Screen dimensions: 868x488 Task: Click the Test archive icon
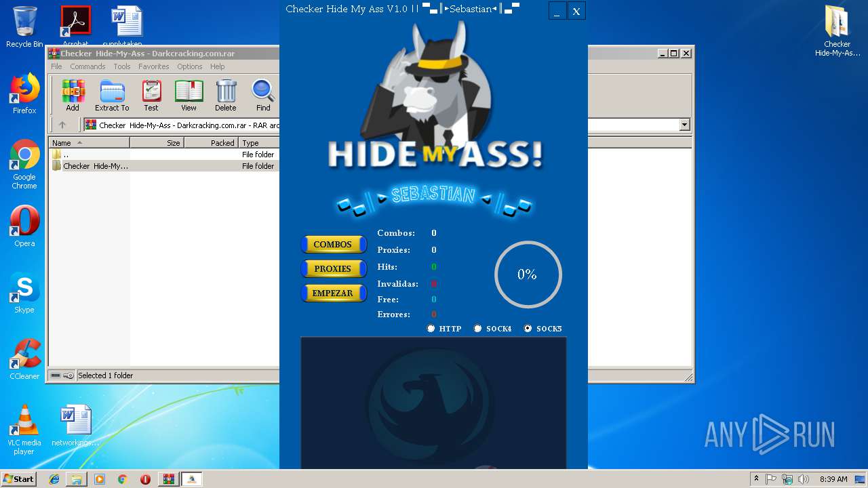[151, 96]
